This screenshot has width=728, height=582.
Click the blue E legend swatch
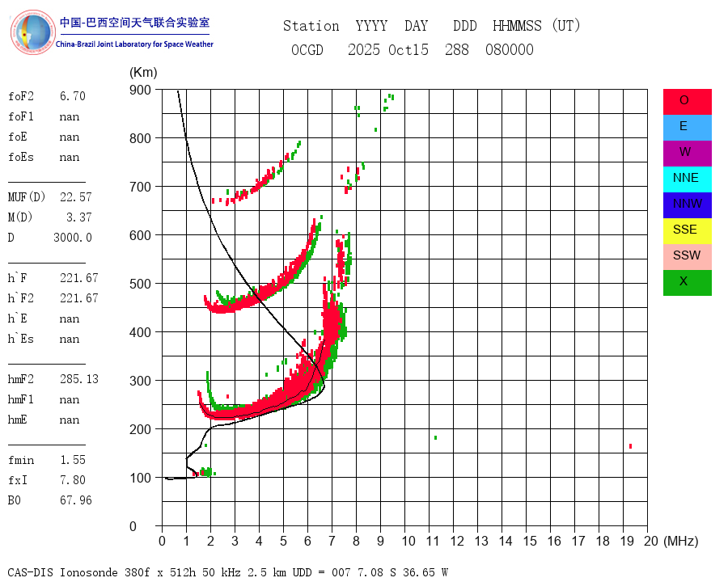click(x=687, y=128)
